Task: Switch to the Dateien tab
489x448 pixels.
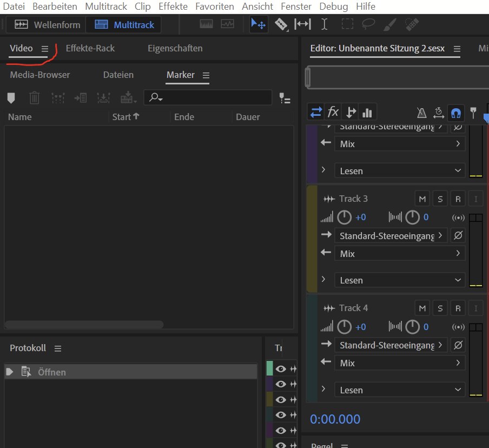Action: (118, 75)
